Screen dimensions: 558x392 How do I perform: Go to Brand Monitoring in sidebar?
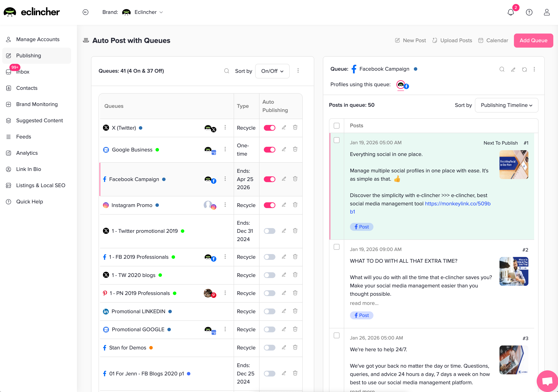(37, 104)
